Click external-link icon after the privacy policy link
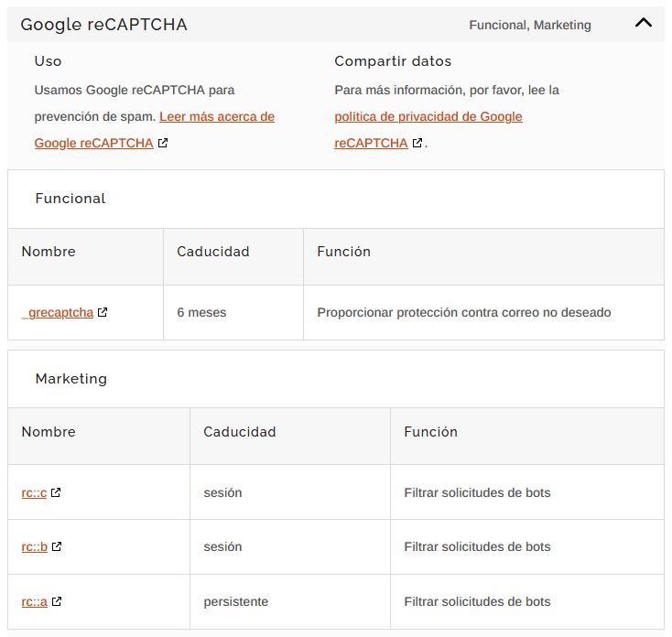Viewport: 672px width, 637px height. pyautogui.click(x=417, y=144)
